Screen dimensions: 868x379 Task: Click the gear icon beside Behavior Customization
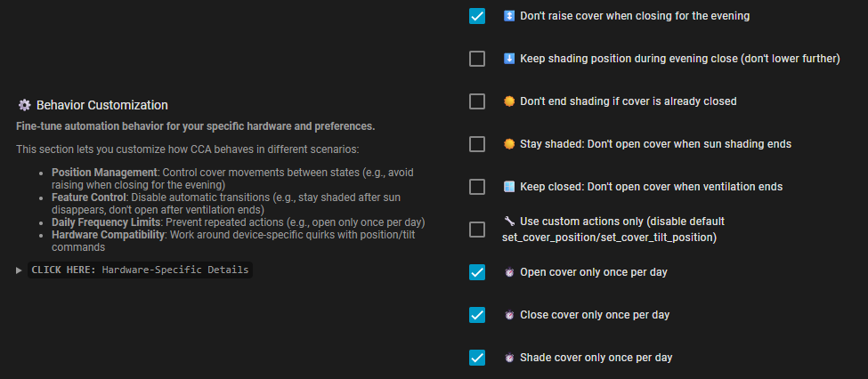(x=24, y=105)
